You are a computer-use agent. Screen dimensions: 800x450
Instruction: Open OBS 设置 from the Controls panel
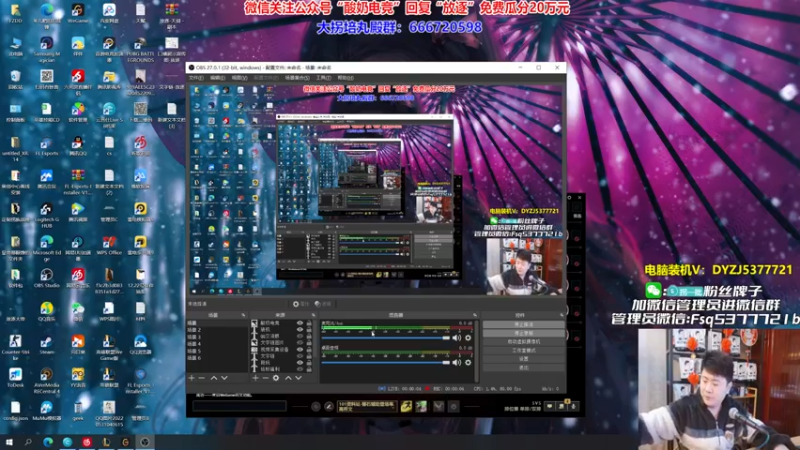tap(523, 359)
